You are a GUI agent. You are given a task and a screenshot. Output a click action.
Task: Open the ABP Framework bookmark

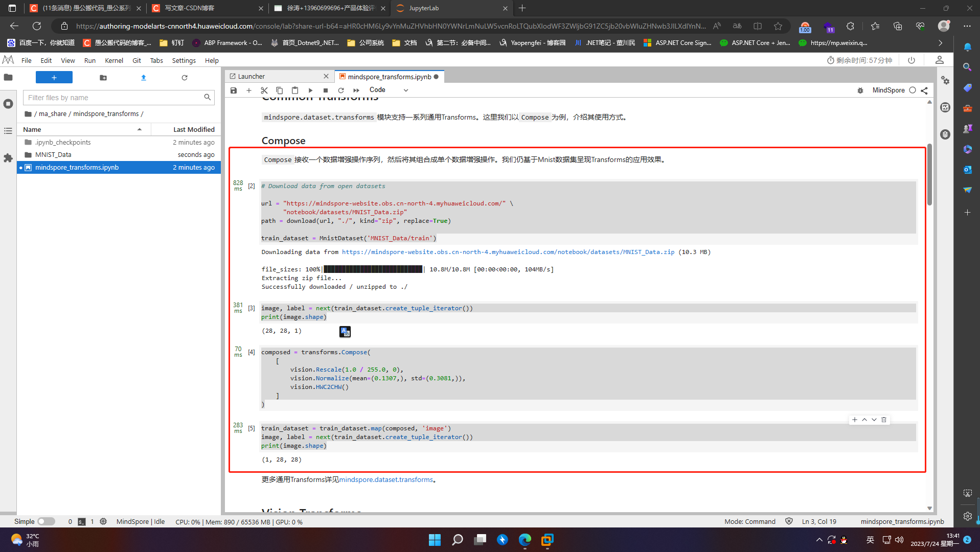(227, 43)
